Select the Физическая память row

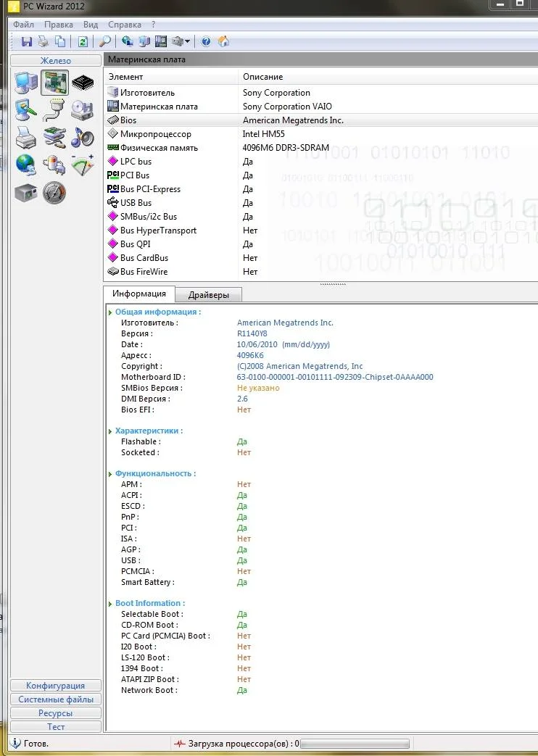(321, 148)
